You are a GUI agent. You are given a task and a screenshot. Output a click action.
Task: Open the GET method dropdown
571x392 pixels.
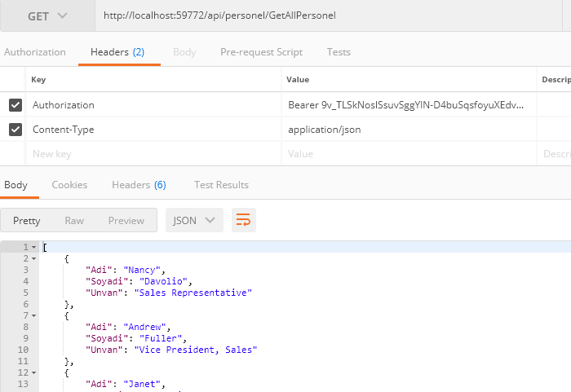(x=47, y=16)
